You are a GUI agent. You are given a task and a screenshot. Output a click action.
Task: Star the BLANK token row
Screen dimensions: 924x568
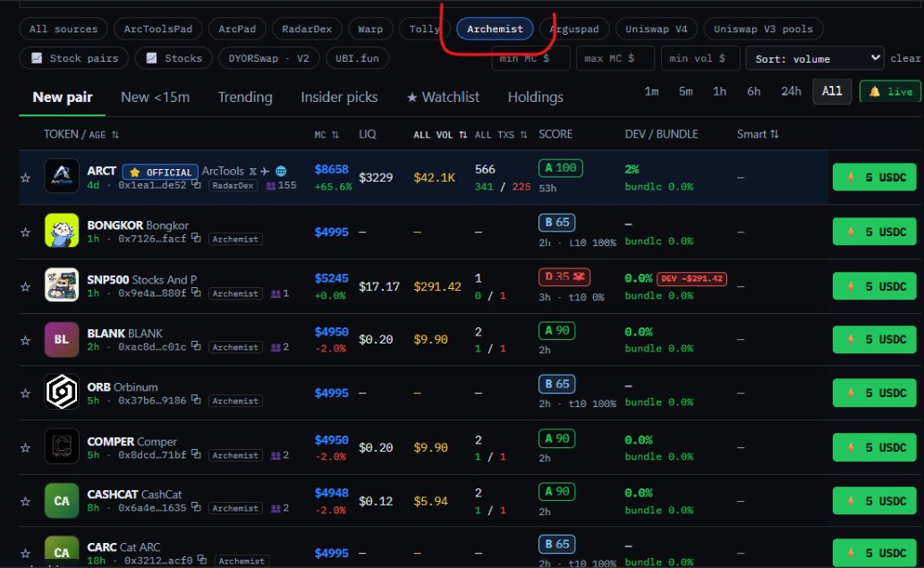[25, 341]
